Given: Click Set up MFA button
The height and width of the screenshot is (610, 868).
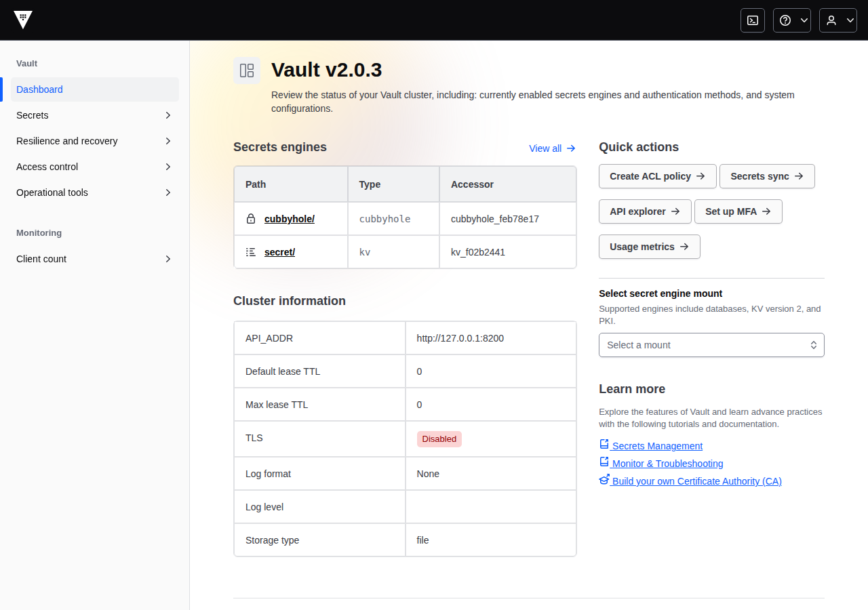Looking at the screenshot, I should (738, 211).
